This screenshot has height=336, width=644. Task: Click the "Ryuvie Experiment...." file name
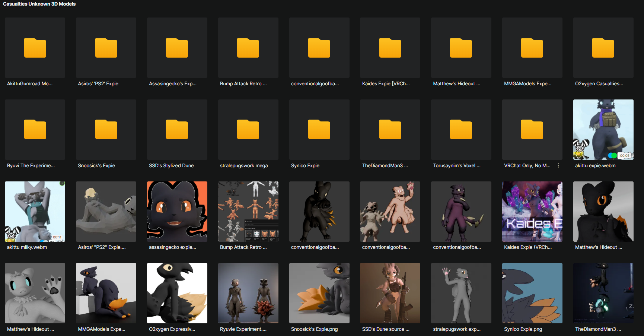[x=243, y=329]
